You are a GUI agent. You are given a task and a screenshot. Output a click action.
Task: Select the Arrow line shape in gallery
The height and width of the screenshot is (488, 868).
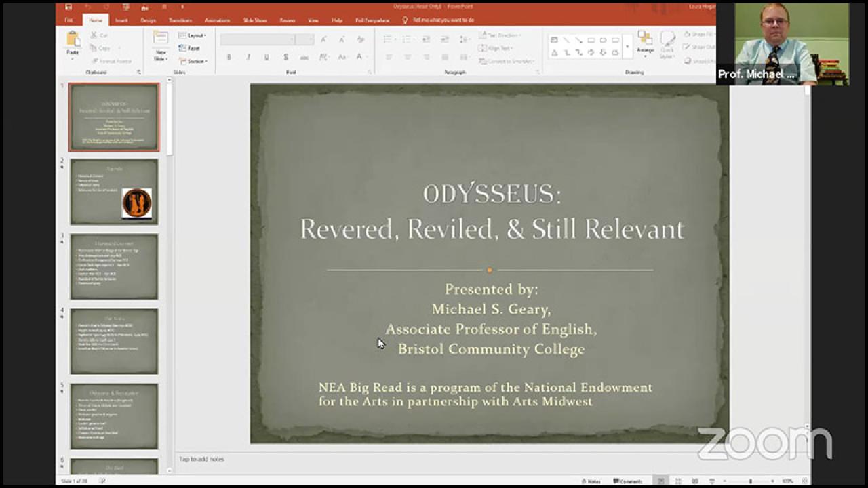point(578,40)
